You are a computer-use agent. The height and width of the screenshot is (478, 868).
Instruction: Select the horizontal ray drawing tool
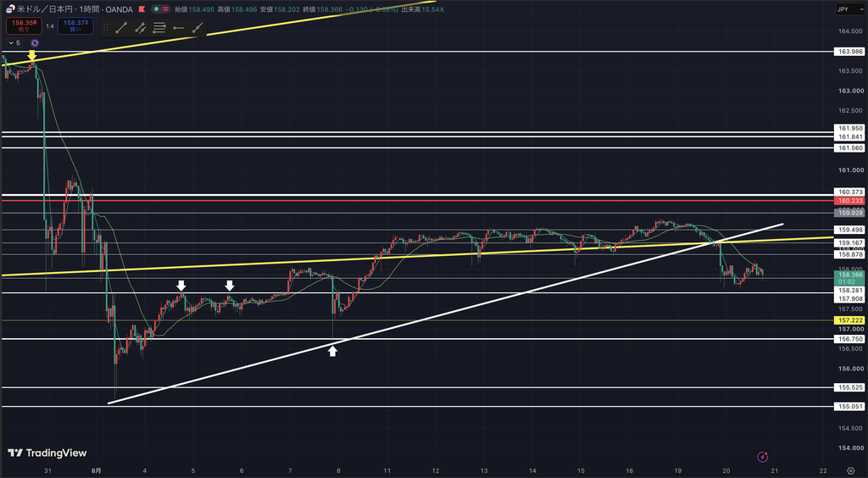tap(178, 27)
